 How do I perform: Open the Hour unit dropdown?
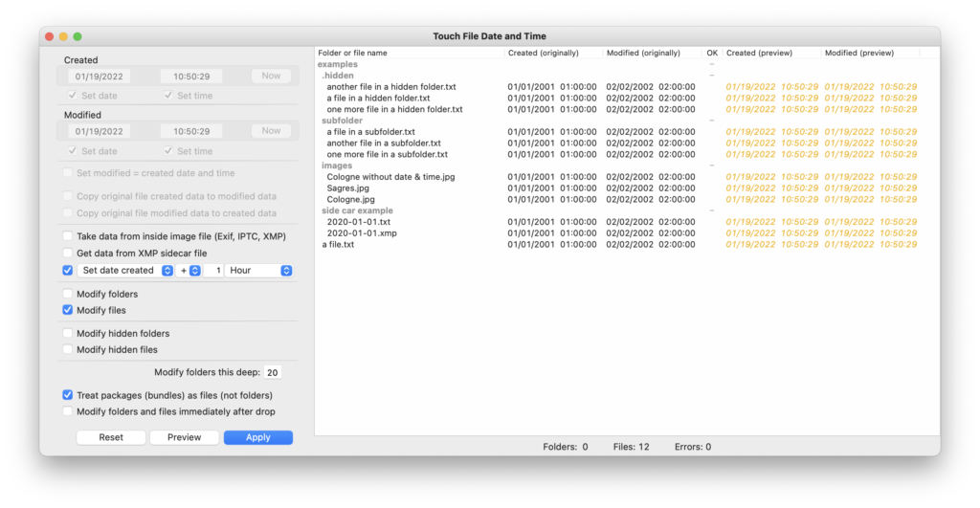(258, 271)
